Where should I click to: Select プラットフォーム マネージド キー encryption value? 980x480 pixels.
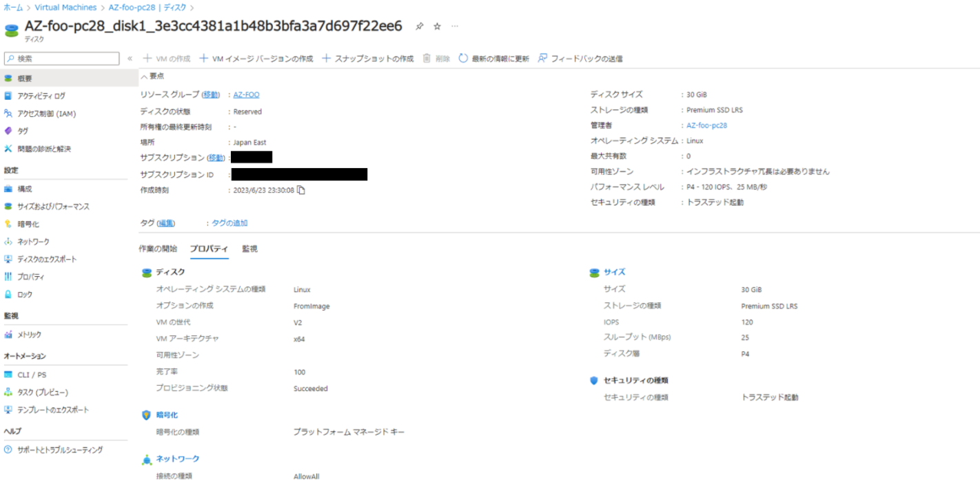point(349,432)
